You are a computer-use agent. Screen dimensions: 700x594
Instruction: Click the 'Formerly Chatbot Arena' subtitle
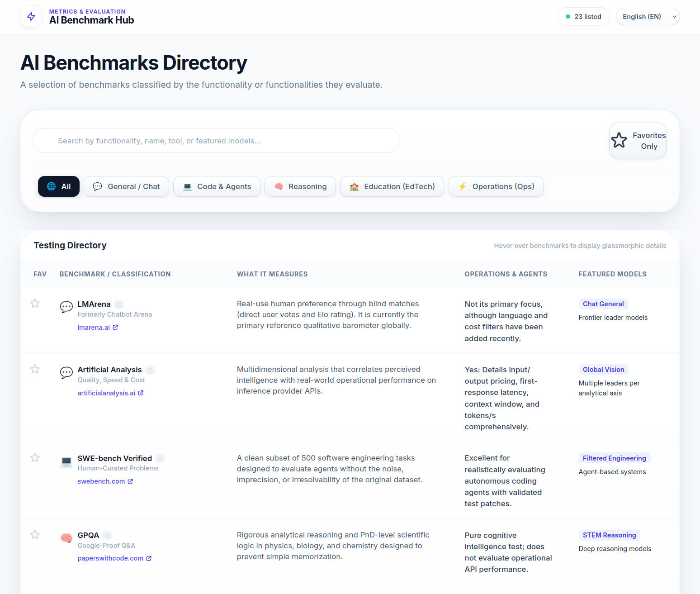pyautogui.click(x=115, y=314)
